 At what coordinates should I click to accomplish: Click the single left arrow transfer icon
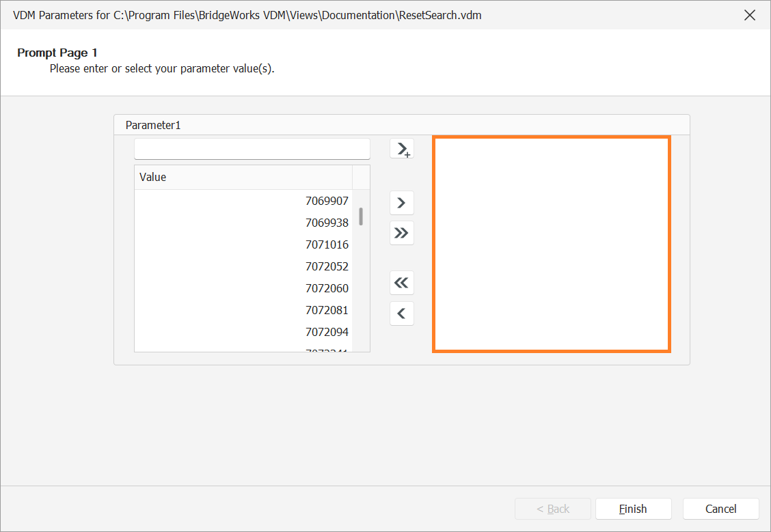(x=401, y=313)
